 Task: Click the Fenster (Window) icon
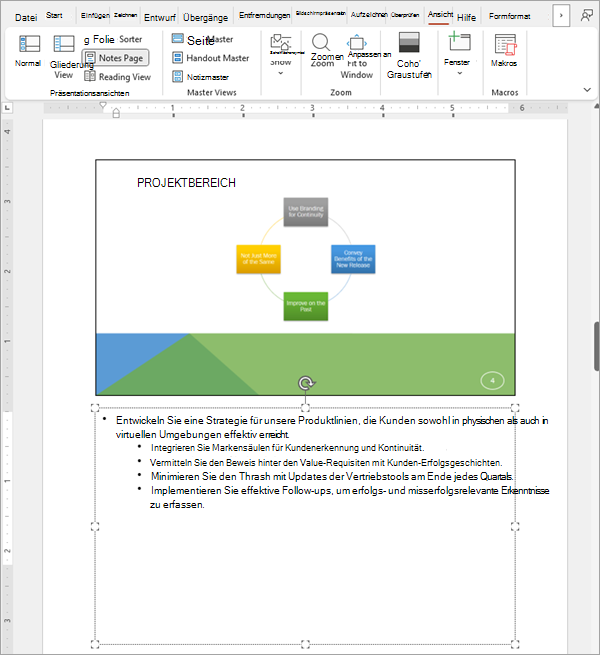pos(459,43)
